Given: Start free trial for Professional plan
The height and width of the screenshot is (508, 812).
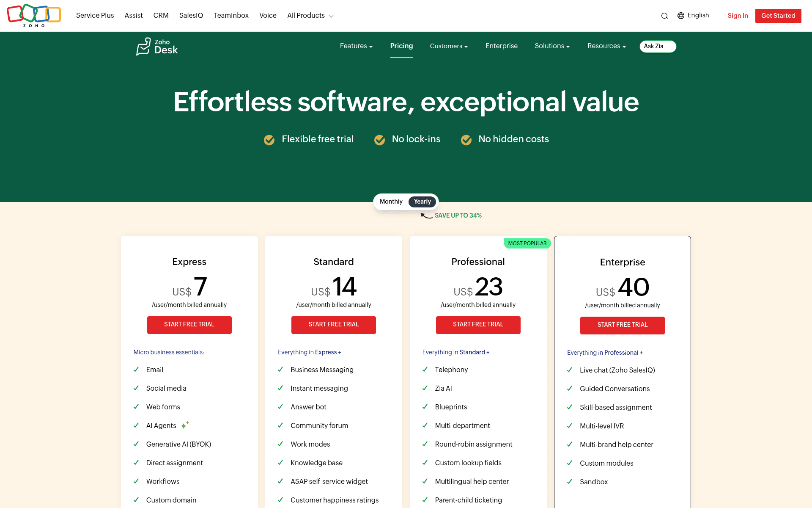Looking at the screenshot, I should (478, 325).
